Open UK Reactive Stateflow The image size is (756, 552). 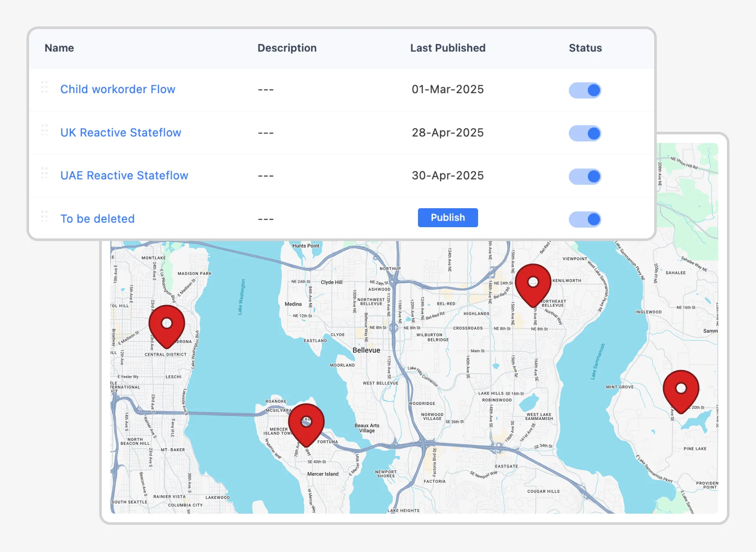(x=121, y=133)
